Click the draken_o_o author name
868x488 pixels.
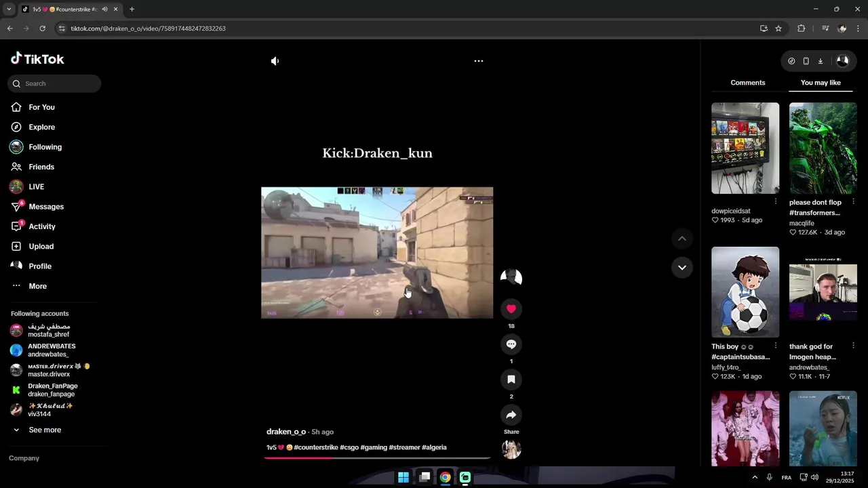click(x=286, y=432)
